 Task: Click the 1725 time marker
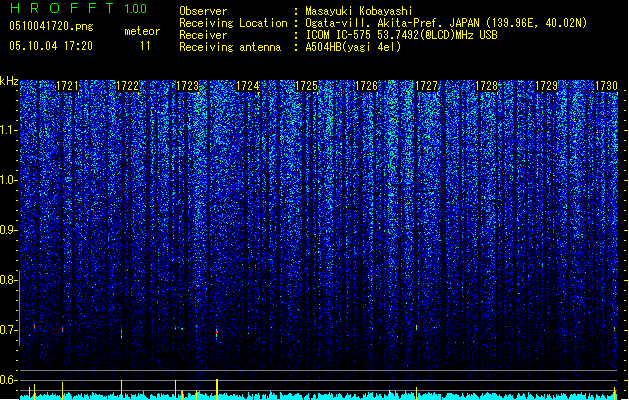coord(306,86)
